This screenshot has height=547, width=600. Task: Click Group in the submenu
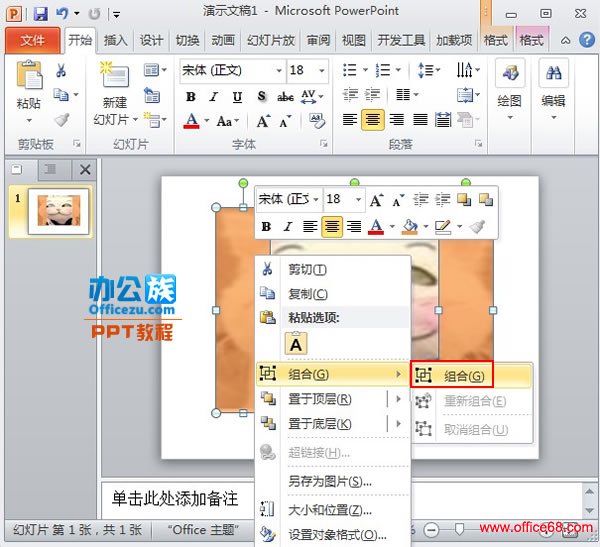pos(471,376)
